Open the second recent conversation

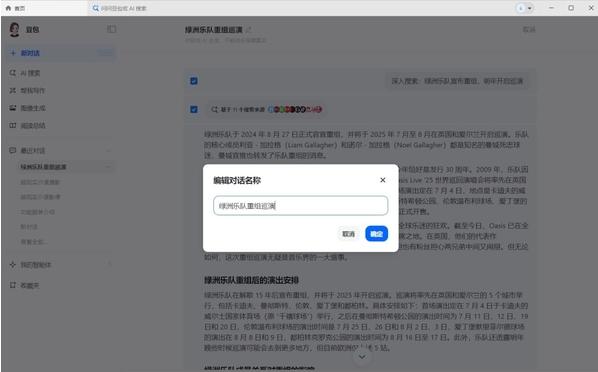point(40,182)
